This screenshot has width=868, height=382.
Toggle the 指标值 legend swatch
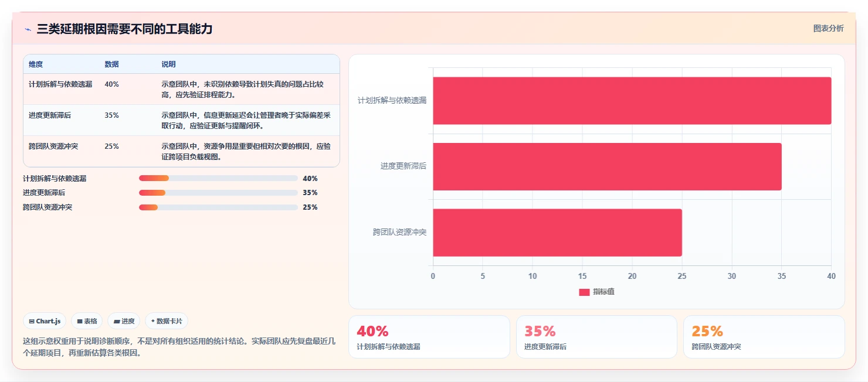[584, 292]
